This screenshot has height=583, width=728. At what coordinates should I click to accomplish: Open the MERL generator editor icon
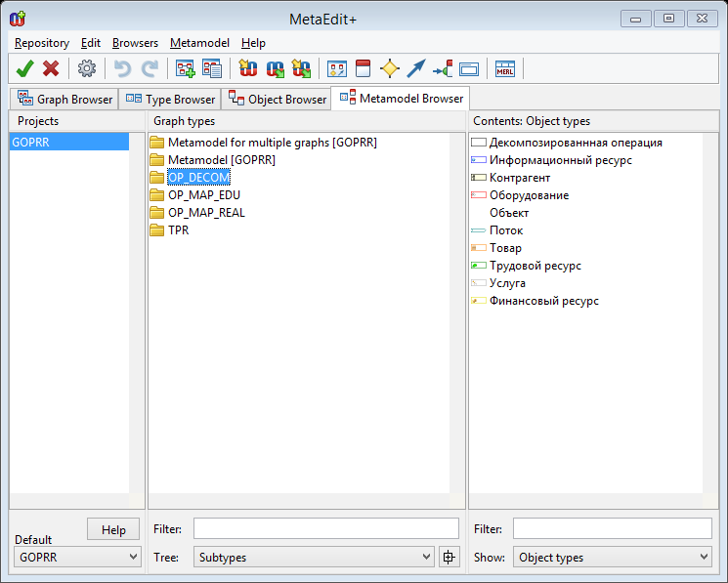505,68
